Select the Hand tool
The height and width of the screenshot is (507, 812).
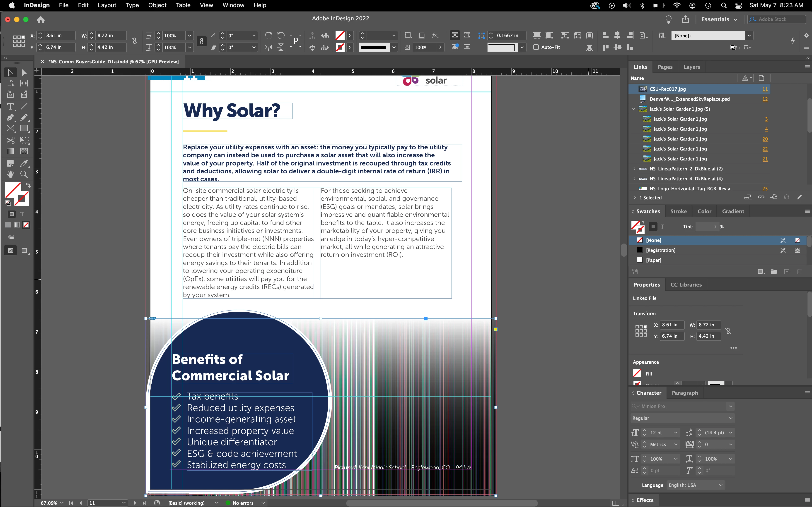[10, 174]
